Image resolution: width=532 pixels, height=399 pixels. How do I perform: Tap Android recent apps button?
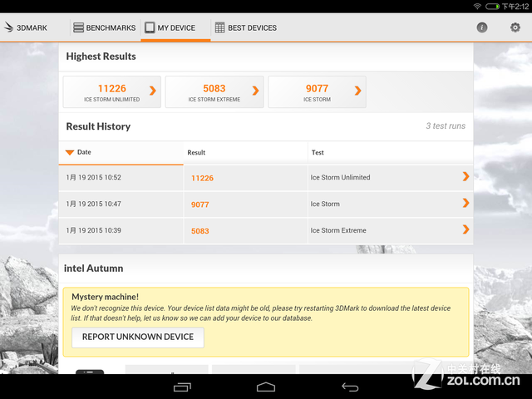(x=182, y=387)
